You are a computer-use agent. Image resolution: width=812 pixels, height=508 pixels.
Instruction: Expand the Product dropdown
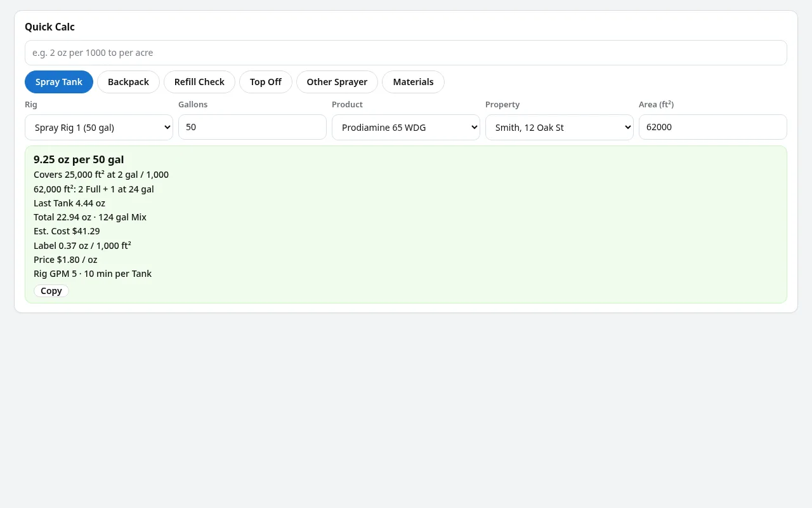(x=406, y=127)
